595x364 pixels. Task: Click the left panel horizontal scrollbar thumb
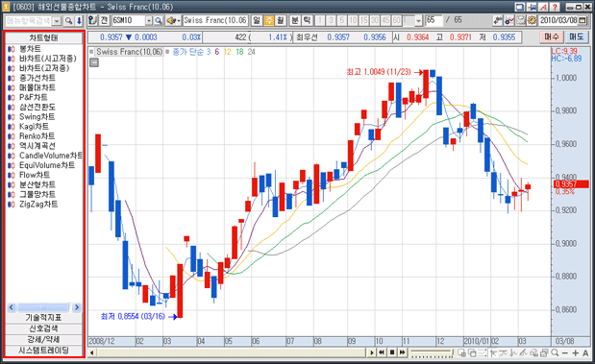coord(43,307)
